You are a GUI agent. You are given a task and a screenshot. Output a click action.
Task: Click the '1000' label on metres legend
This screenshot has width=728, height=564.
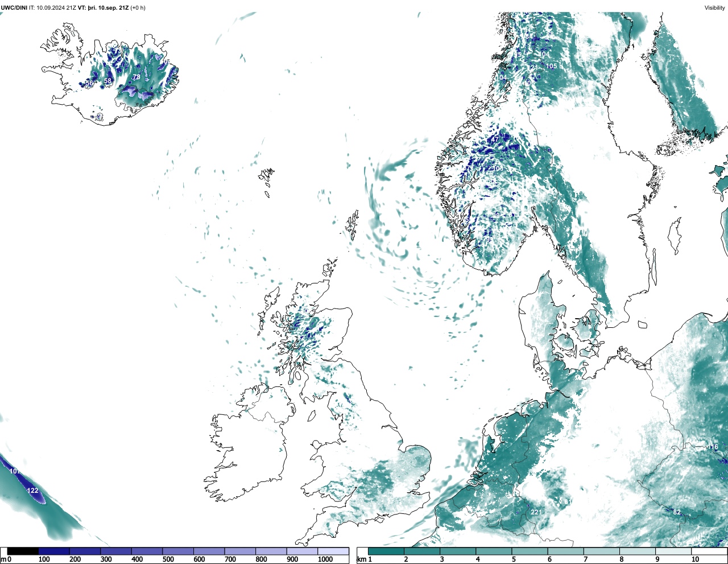coord(325,559)
